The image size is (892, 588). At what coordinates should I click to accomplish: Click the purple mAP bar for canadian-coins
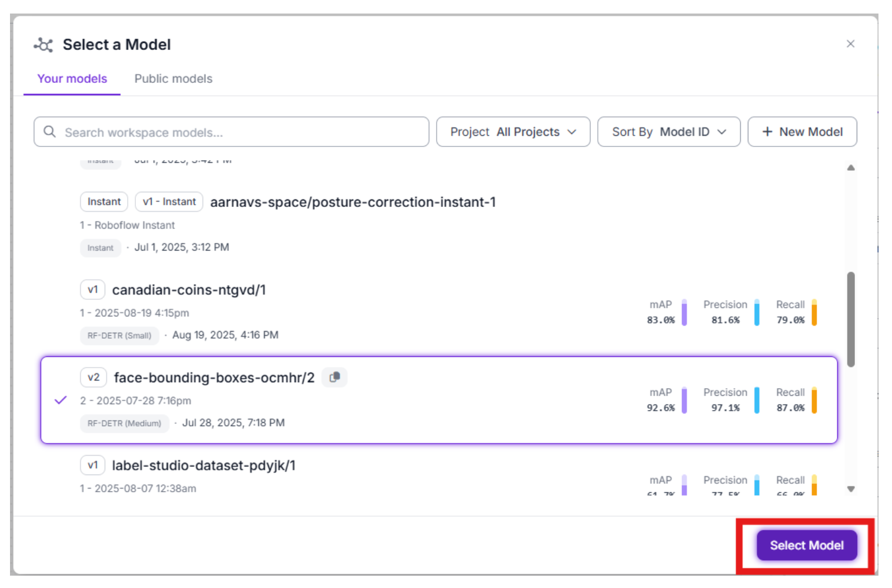(684, 312)
